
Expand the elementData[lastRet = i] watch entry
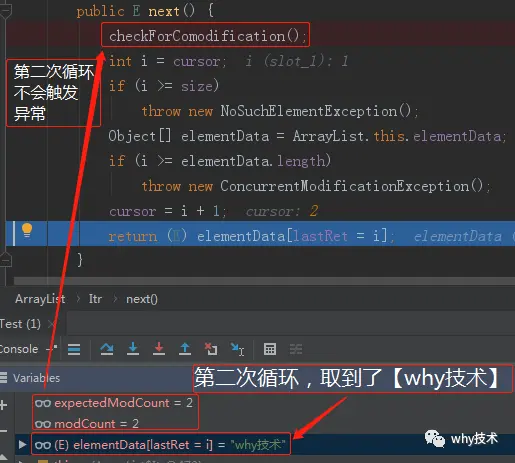22,444
